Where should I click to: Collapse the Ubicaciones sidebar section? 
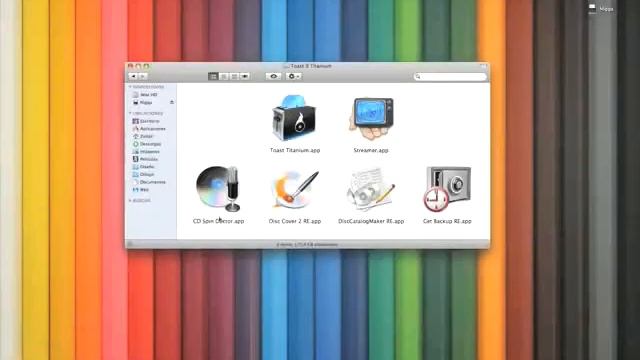click(130, 113)
